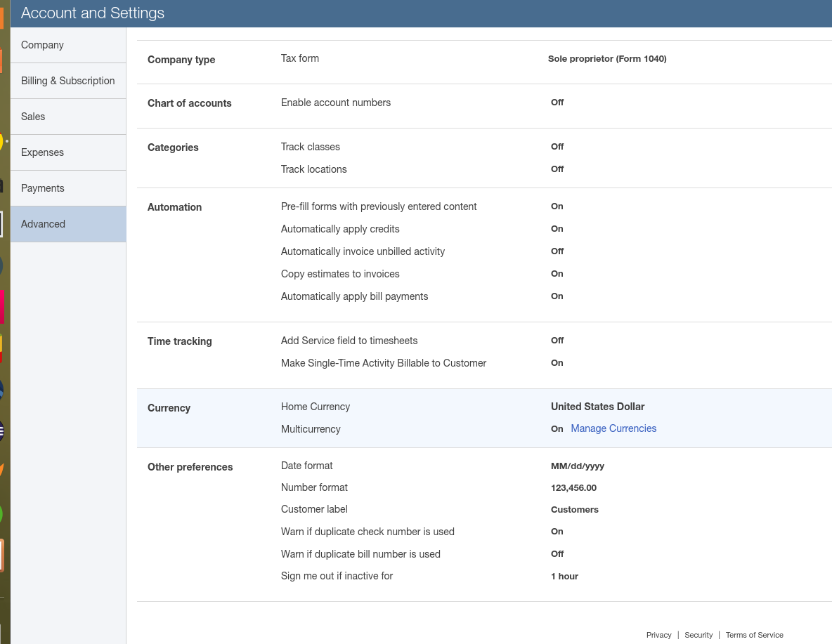This screenshot has width=832, height=644.
Task: Click the Home Currency row label
Action: point(316,407)
